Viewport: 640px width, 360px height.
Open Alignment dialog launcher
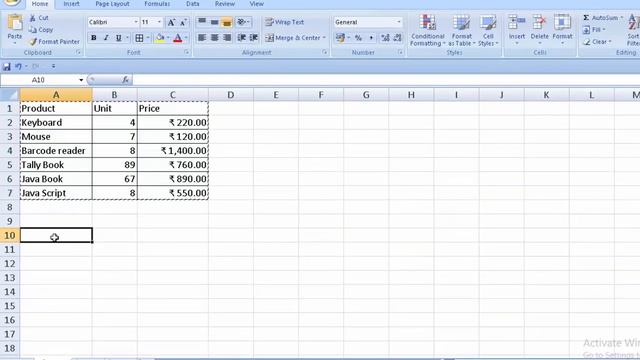325,53
